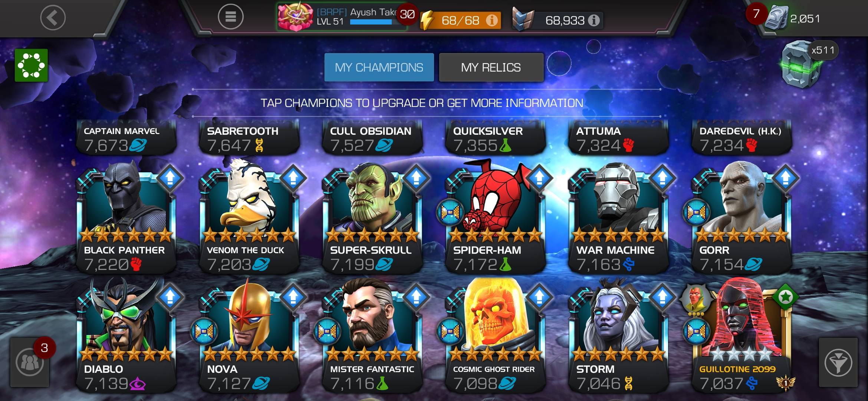Tap the green star badge on Guillotine 2099
868x401 pixels.
pos(785,297)
